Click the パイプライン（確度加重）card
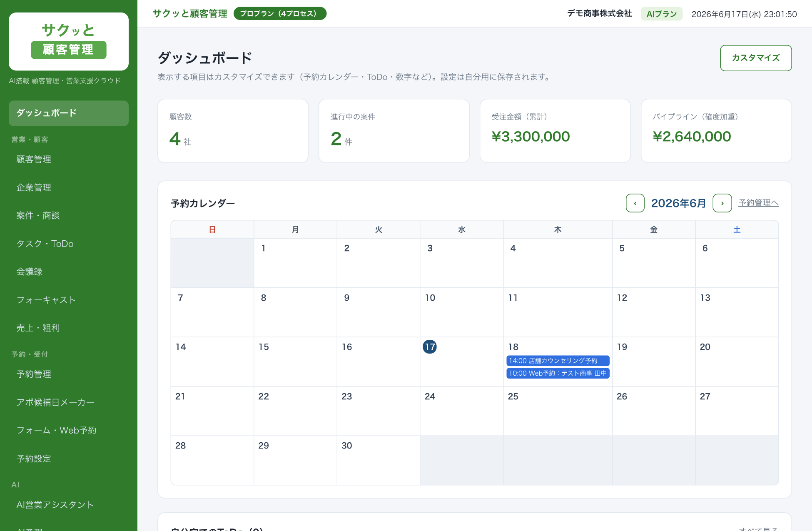Image resolution: width=812 pixels, height=531 pixels. 716,131
